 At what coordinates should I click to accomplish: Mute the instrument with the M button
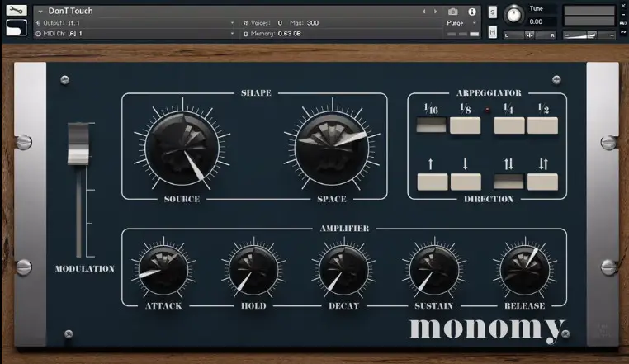click(x=492, y=32)
